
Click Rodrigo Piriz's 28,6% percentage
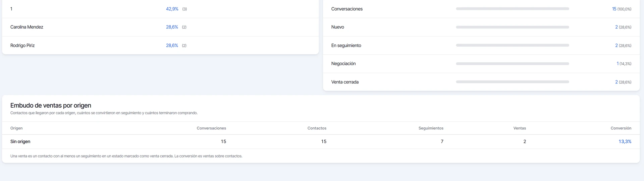[172, 46]
